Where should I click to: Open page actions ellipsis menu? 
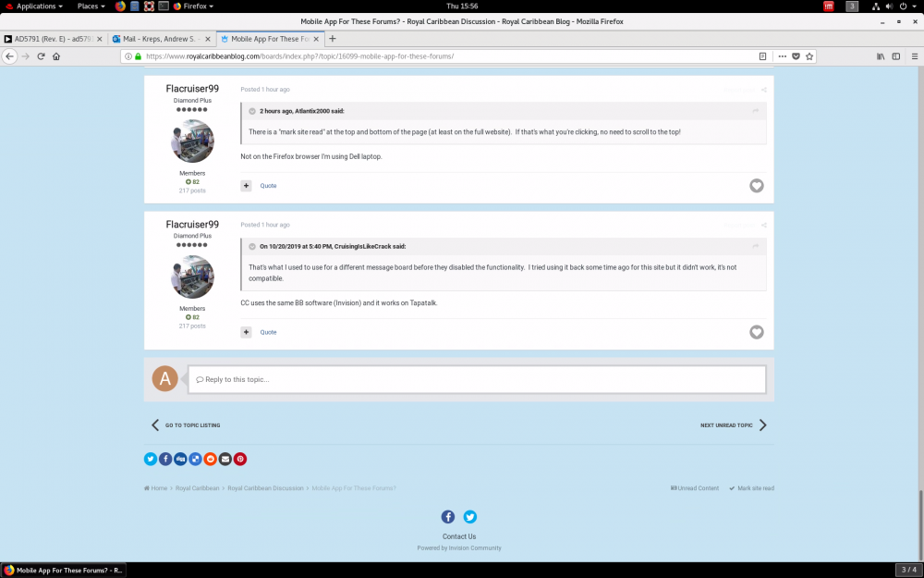pyautogui.click(x=782, y=56)
